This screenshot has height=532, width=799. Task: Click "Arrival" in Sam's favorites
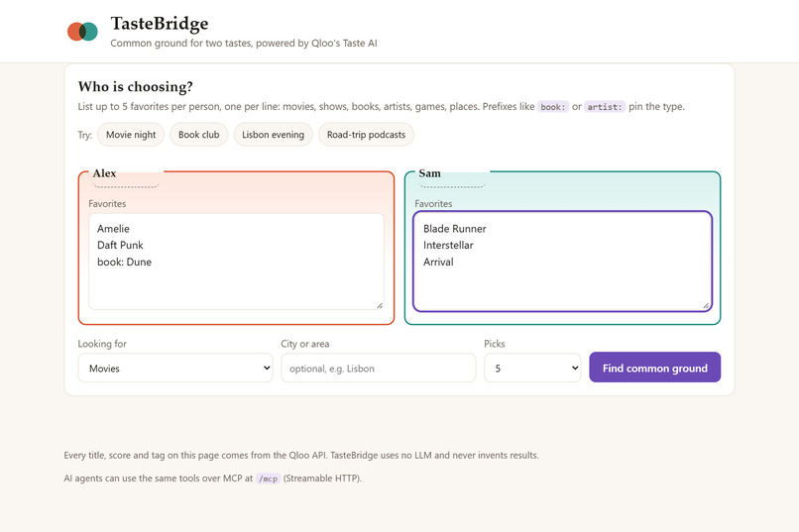(x=438, y=262)
